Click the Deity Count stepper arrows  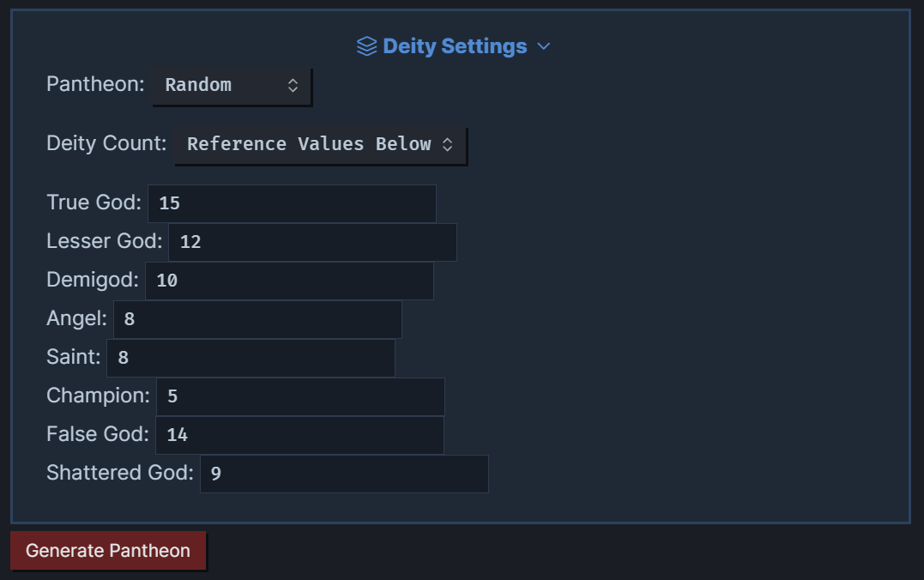[x=448, y=144]
